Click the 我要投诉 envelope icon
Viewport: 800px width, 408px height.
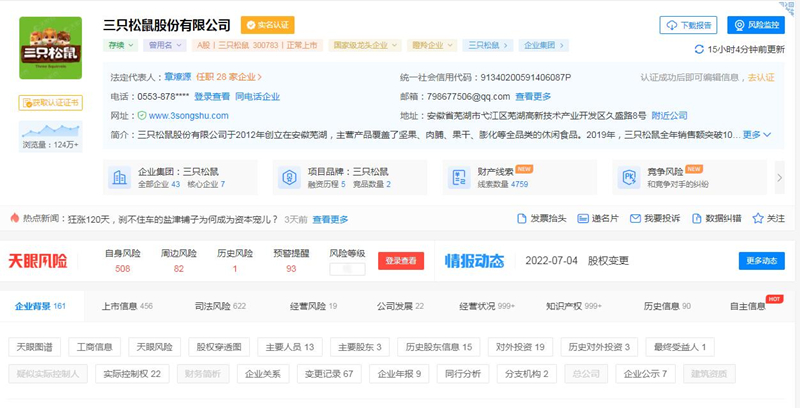635,219
